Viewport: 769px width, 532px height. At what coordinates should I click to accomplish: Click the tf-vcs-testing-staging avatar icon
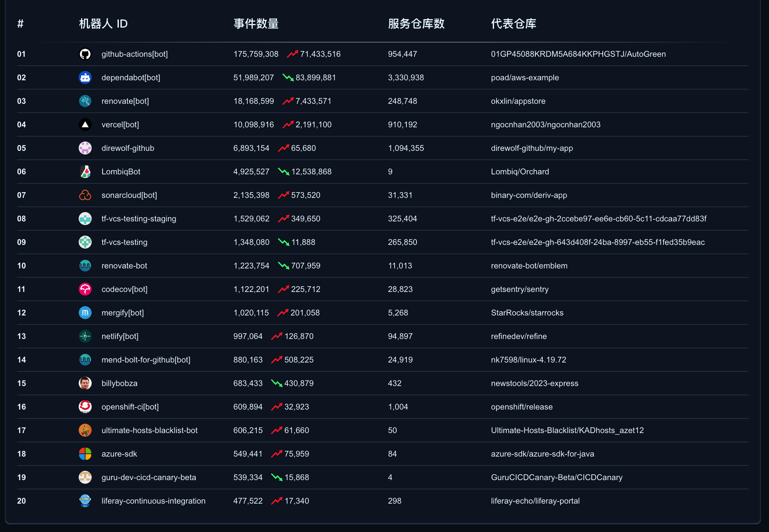[x=85, y=219]
